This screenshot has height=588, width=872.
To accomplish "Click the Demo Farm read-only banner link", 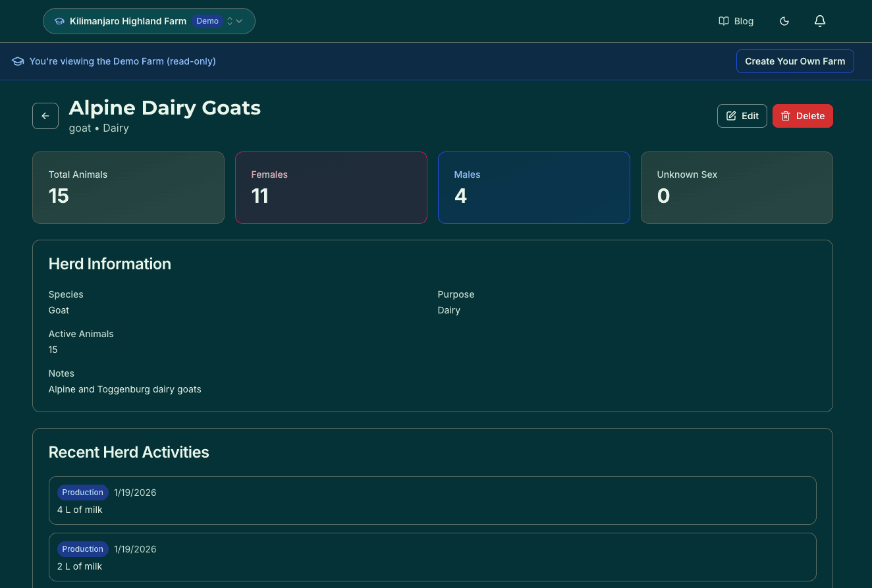I will tap(123, 61).
